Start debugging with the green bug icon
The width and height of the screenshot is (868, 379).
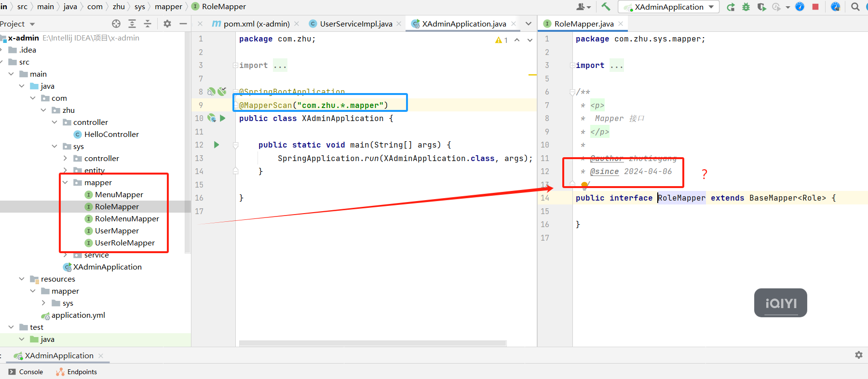746,7
